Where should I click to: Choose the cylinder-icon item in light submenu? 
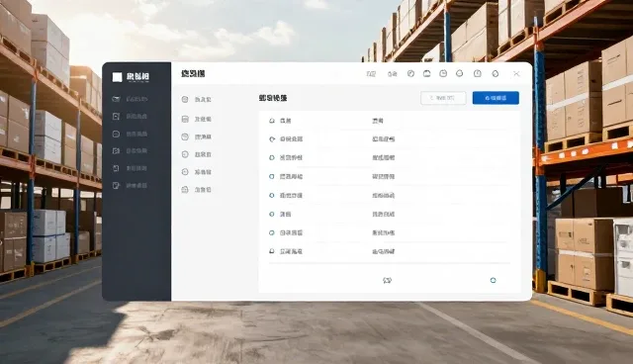tap(197, 136)
